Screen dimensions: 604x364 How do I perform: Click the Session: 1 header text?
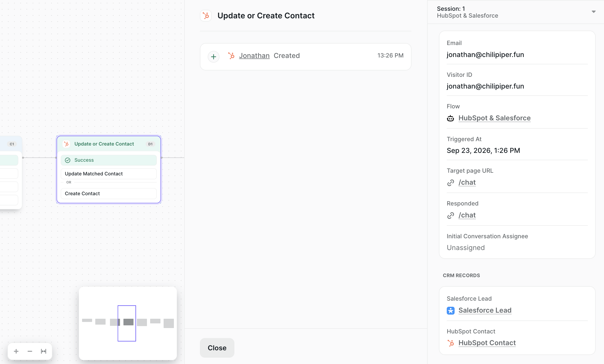tap(451, 9)
